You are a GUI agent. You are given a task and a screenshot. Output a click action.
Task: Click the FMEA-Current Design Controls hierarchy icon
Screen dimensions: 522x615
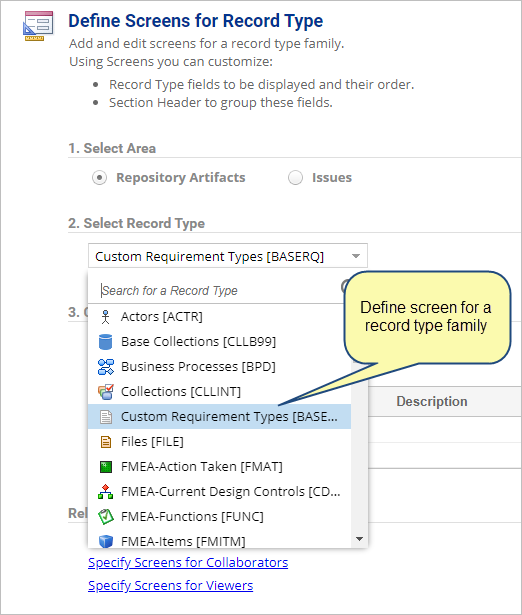tap(105, 492)
